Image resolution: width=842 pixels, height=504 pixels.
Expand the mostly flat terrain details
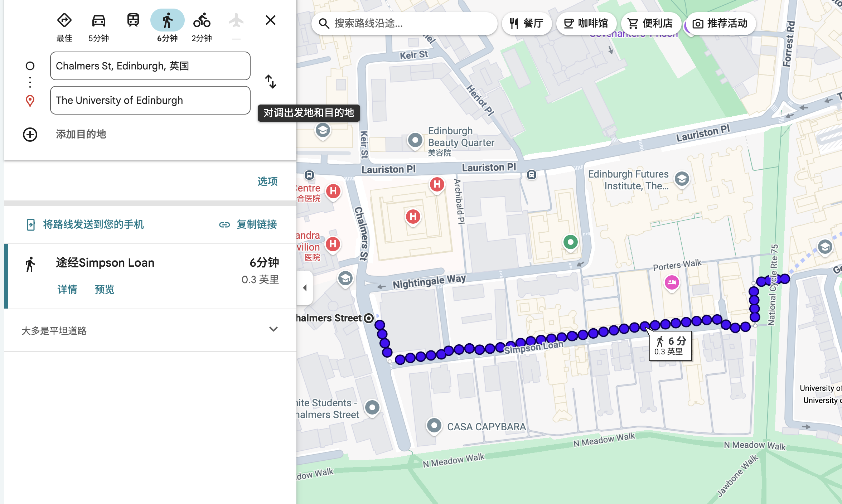click(x=274, y=329)
